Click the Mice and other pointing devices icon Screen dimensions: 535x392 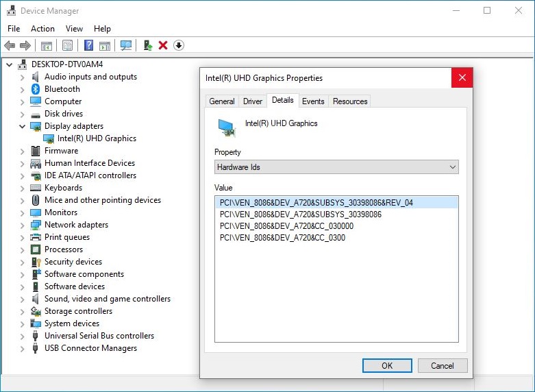pyautogui.click(x=36, y=200)
